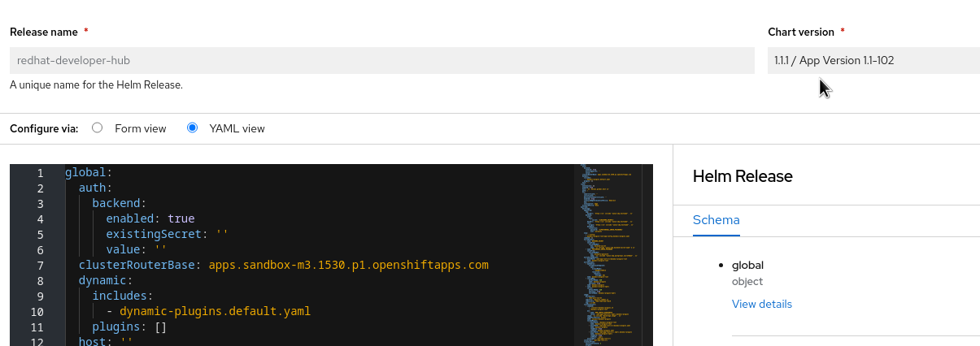
Task: Click line number 1 in gutter
Action: 40,172
